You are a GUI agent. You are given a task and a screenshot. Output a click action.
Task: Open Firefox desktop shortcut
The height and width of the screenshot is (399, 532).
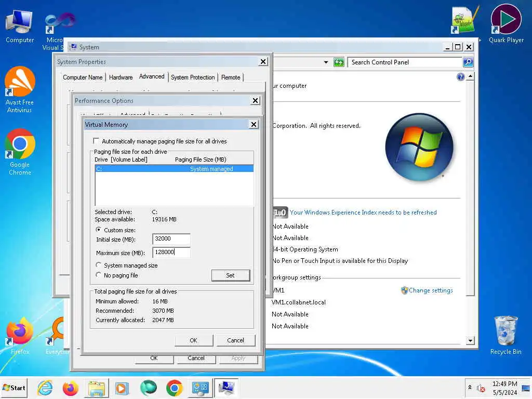(x=20, y=336)
